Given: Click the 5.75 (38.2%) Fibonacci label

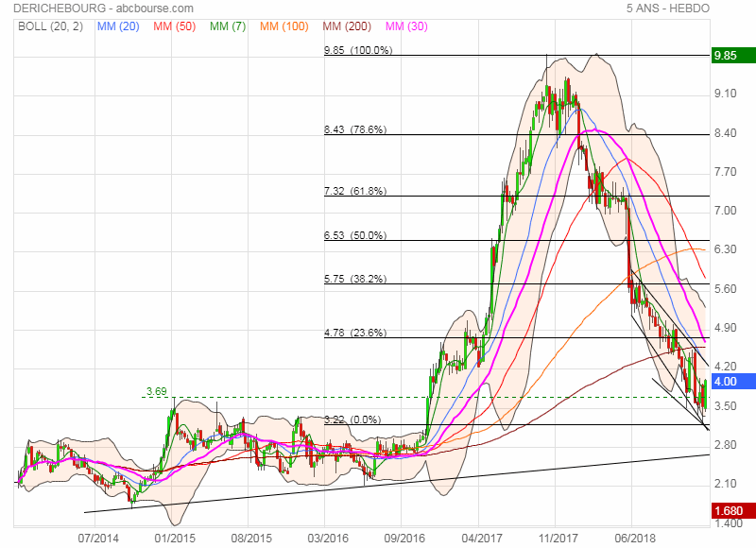Looking at the screenshot, I should (355, 279).
